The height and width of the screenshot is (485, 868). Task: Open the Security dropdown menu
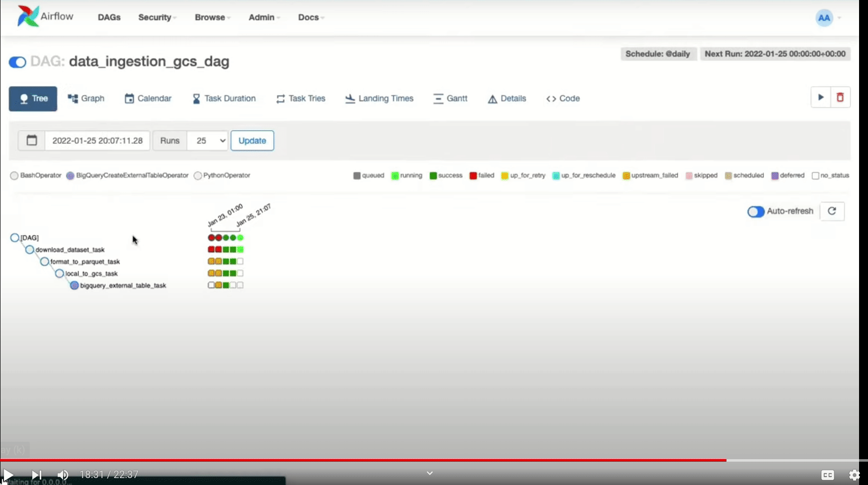point(157,17)
